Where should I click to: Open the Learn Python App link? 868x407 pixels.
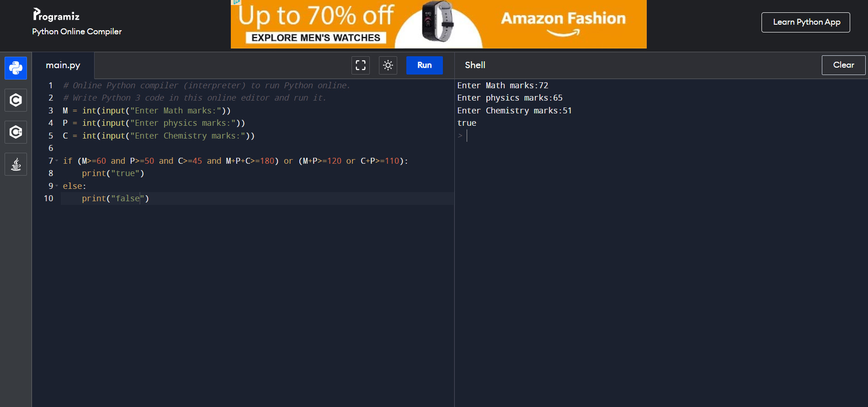(806, 22)
